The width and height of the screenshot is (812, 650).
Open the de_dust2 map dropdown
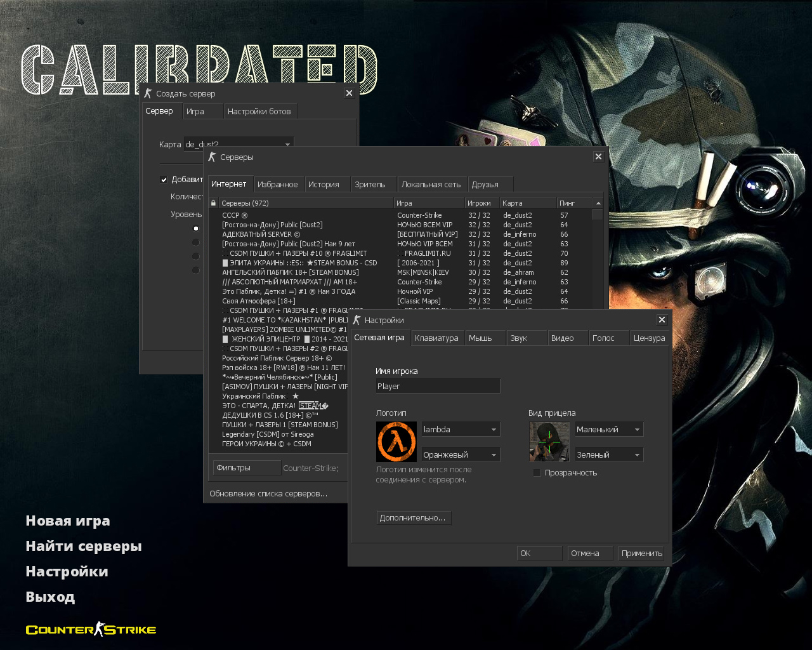287,143
